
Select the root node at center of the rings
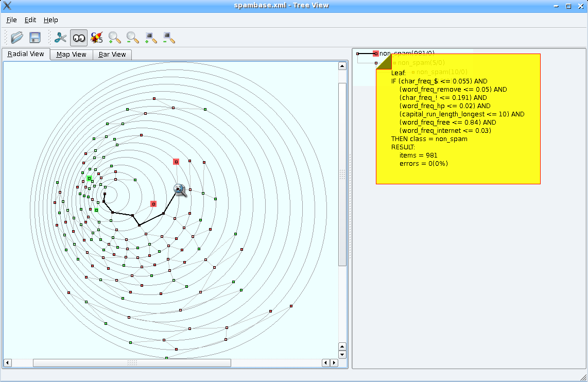(x=105, y=194)
